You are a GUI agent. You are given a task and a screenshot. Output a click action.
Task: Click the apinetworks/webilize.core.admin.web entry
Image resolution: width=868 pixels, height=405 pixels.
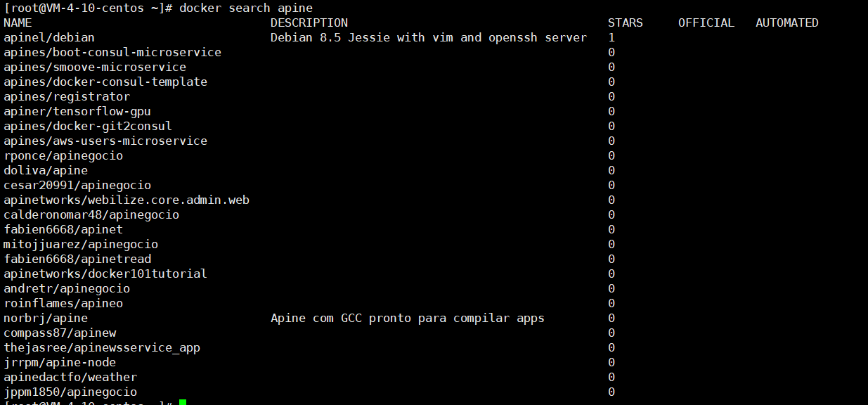coord(127,200)
